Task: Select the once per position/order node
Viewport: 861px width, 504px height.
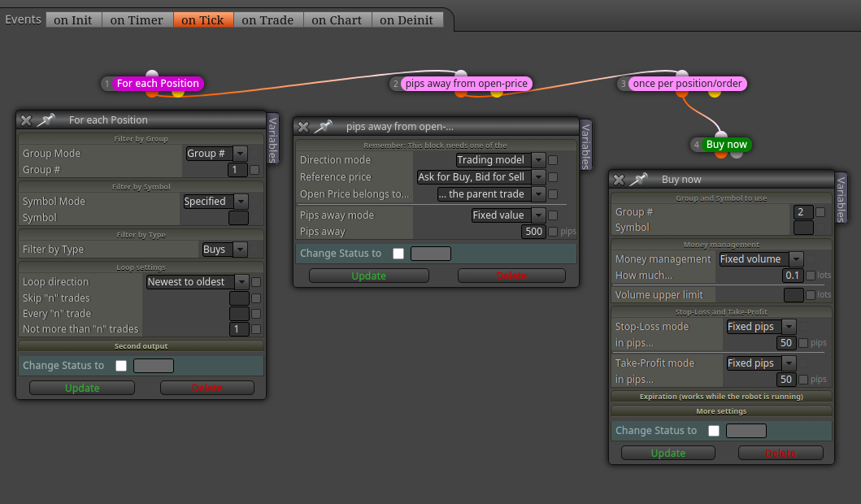Action: tap(687, 84)
